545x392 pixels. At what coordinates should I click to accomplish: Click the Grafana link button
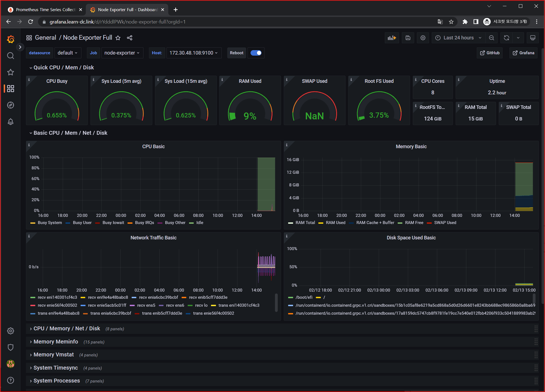pos(523,53)
